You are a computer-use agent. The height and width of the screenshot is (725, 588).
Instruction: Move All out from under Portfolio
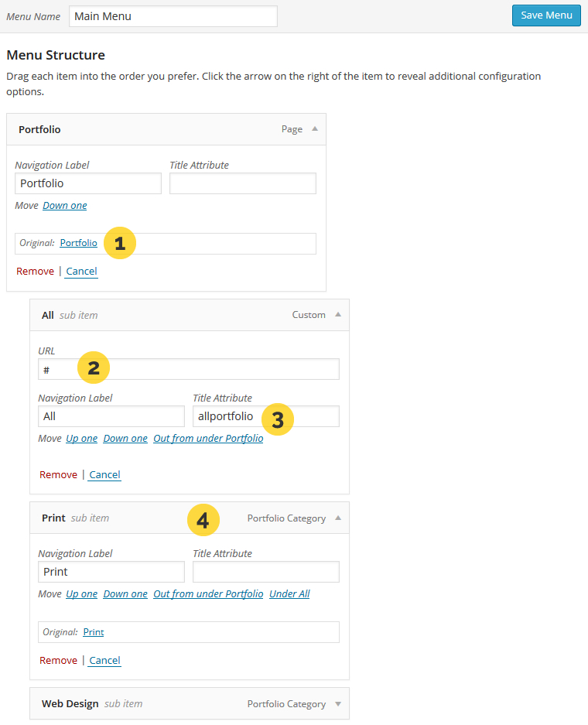[x=208, y=439]
